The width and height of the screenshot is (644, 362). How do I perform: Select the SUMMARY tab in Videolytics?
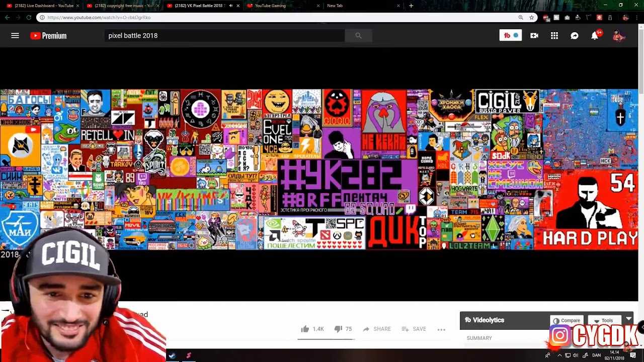[x=479, y=338]
